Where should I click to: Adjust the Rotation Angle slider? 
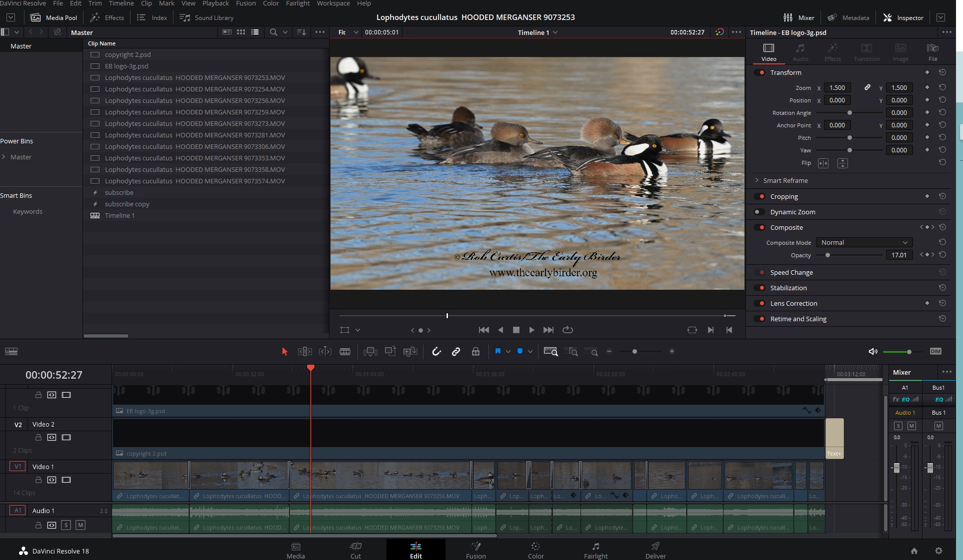click(849, 113)
